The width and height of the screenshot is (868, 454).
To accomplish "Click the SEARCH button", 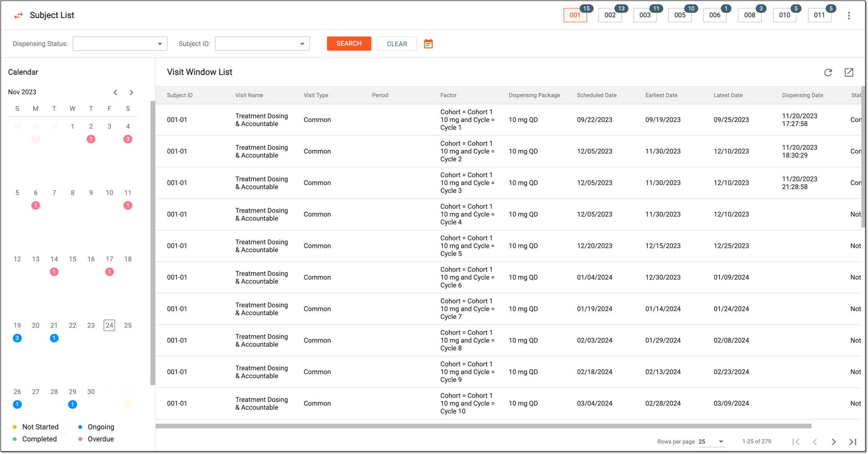I will (349, 43).
